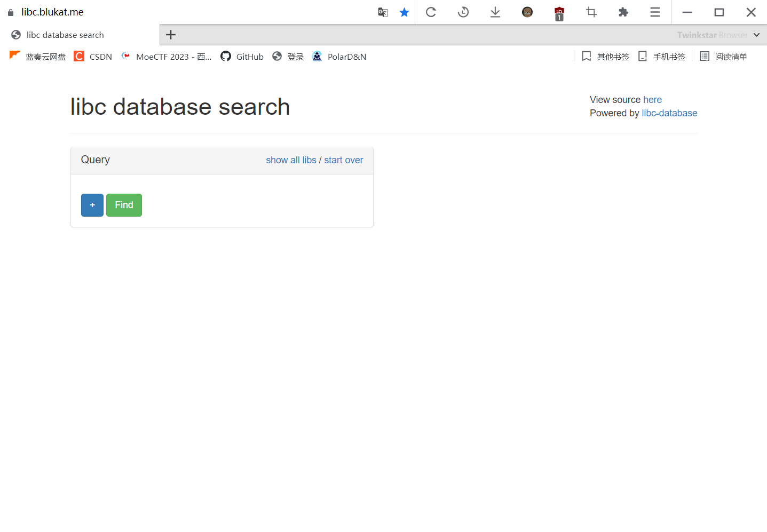Open the hamburger main menu

(x=655, y=12)
